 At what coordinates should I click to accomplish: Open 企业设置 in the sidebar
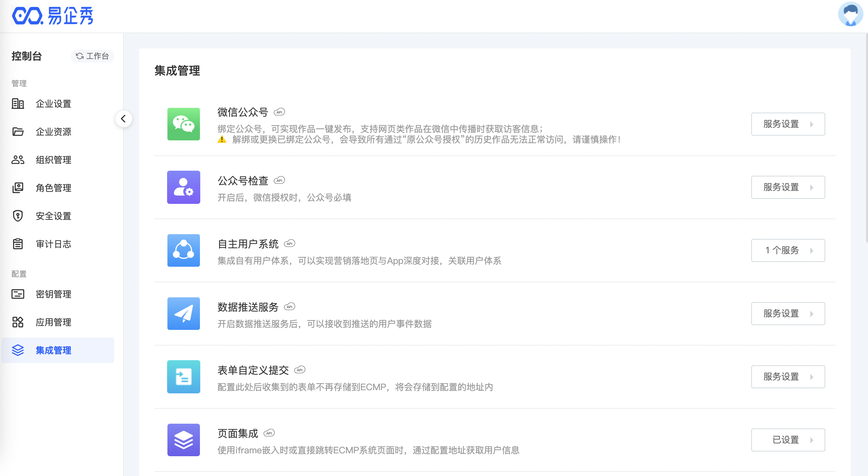tap(58, 103)
